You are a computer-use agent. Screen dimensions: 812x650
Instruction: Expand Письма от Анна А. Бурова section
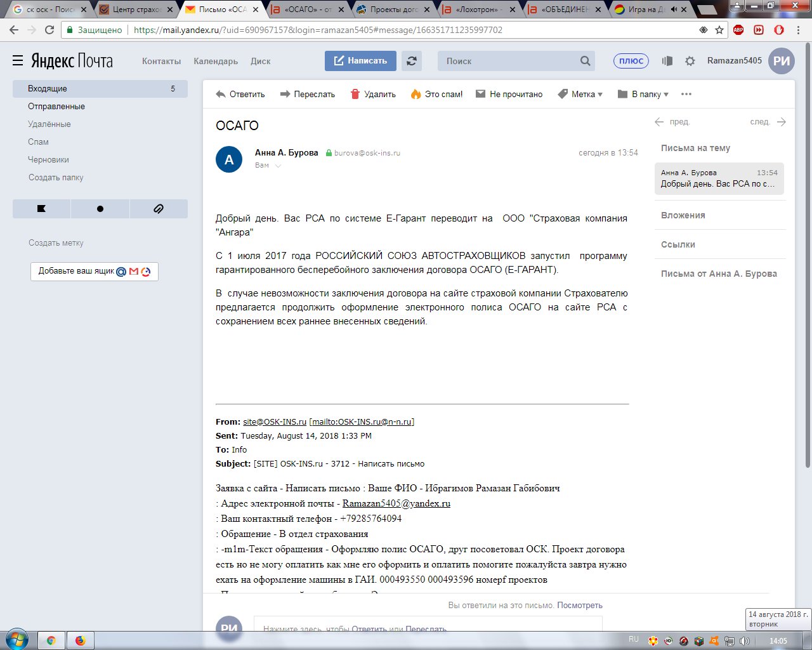click(x=719, y=274)
